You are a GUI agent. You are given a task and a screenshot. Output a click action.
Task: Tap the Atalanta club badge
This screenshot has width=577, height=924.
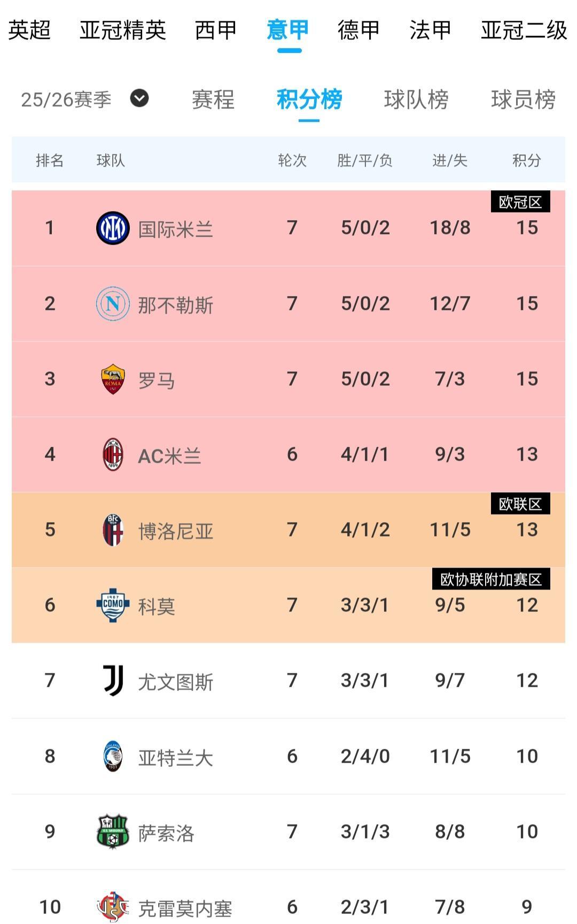pos(113,756)
